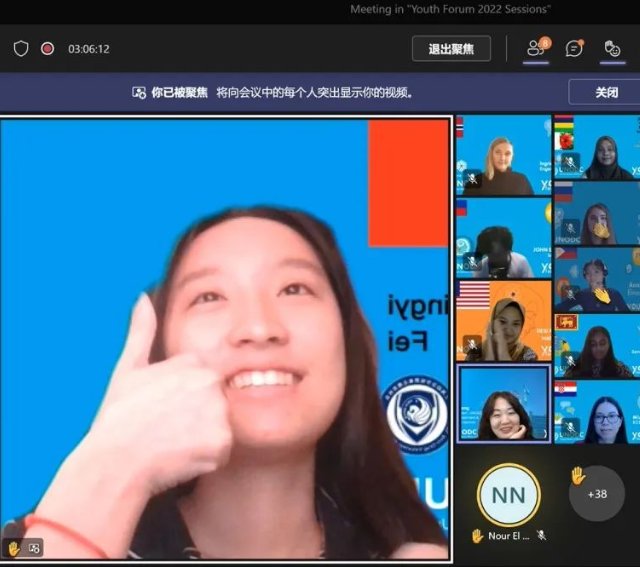The height and width of the screenshot is (567, 640).
Task: Click 退出聚焦 to exit spotlight
Action: (451, 48)
